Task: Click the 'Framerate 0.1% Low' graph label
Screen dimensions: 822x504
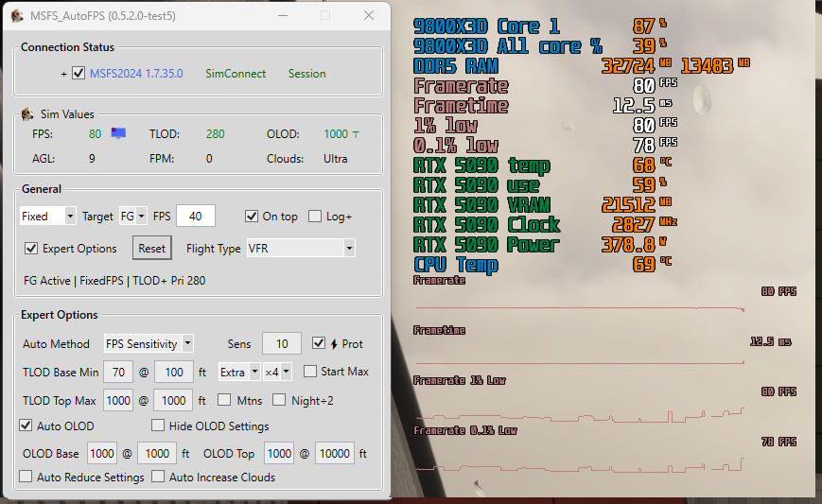Action: (x=465, y=430)
